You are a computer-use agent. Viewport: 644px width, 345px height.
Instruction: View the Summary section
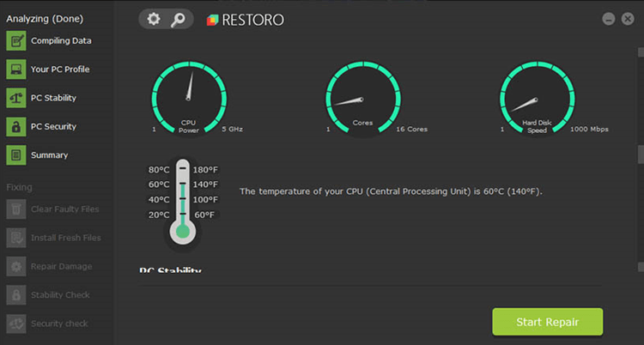pyautogui.click(x=49, y=155)
